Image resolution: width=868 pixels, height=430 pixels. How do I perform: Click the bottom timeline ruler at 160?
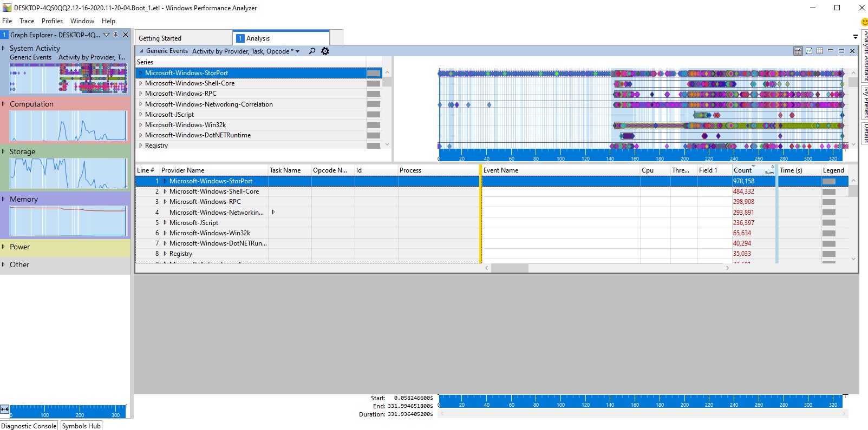635,405
